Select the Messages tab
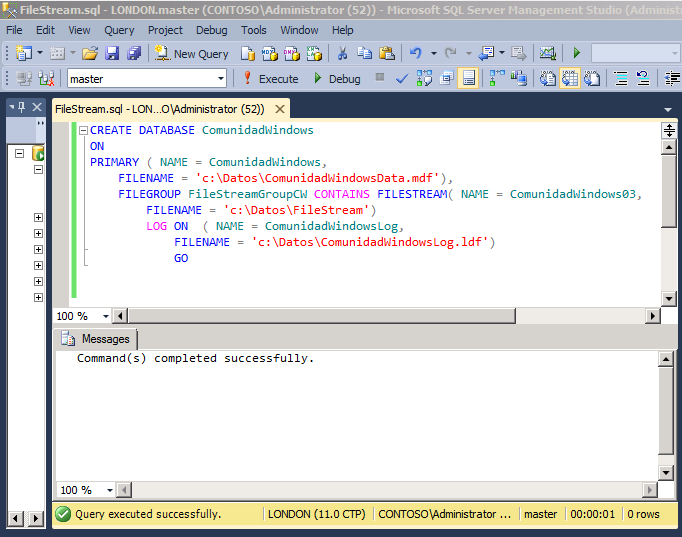The width and height of the screenshot is (682, 537). point(96,339)
